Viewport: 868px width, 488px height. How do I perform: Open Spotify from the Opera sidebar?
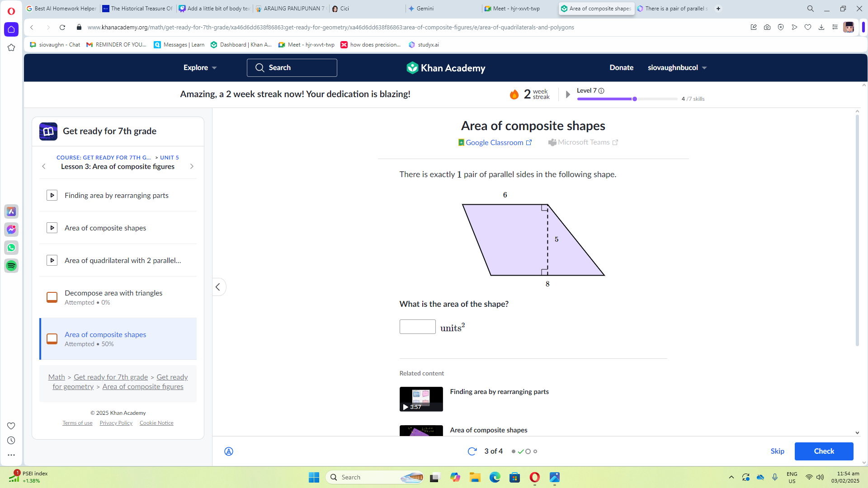coord(11,266)
